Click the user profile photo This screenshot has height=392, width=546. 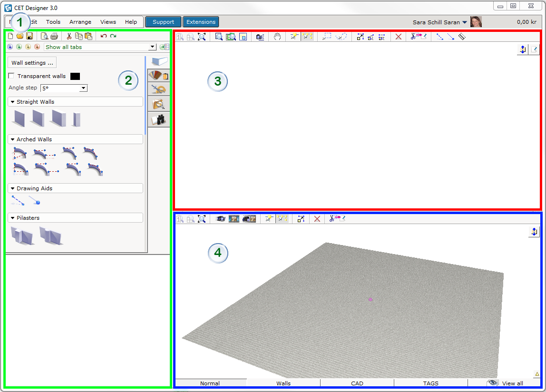tap(476, 21)
